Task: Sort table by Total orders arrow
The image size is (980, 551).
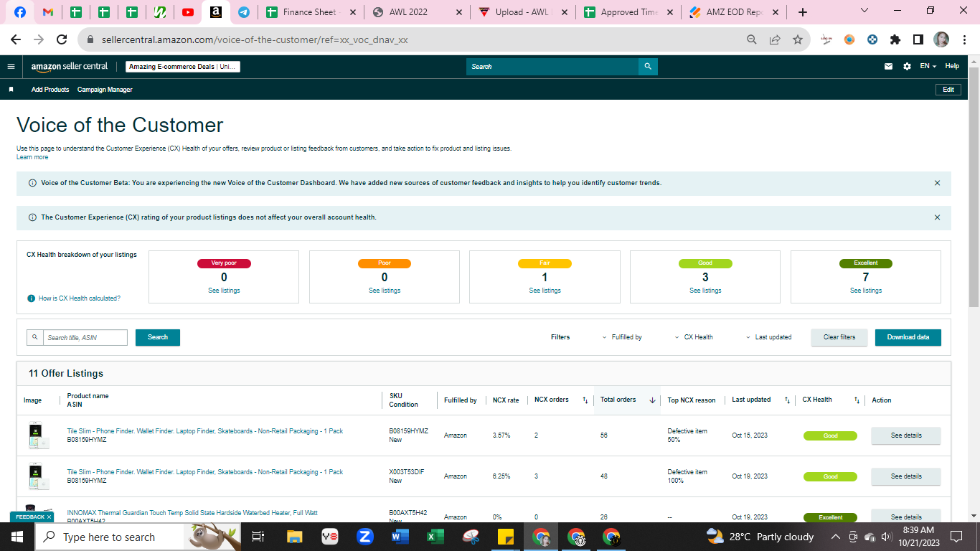Action: (x=652, y=400)
